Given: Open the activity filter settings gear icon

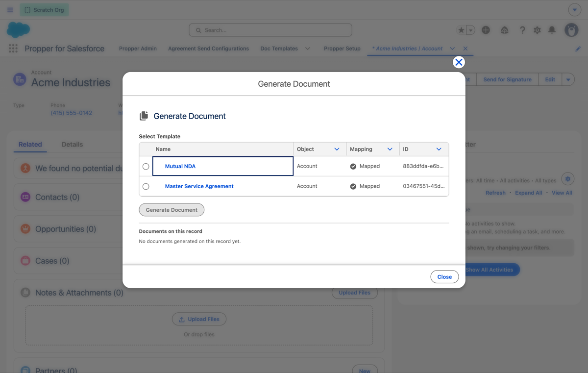Looking at the screenshot, I should click(x=568, y=179).
